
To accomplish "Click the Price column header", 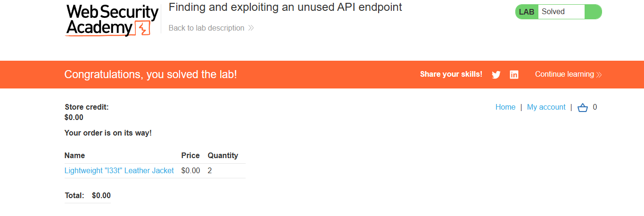I will pos(190,156).
